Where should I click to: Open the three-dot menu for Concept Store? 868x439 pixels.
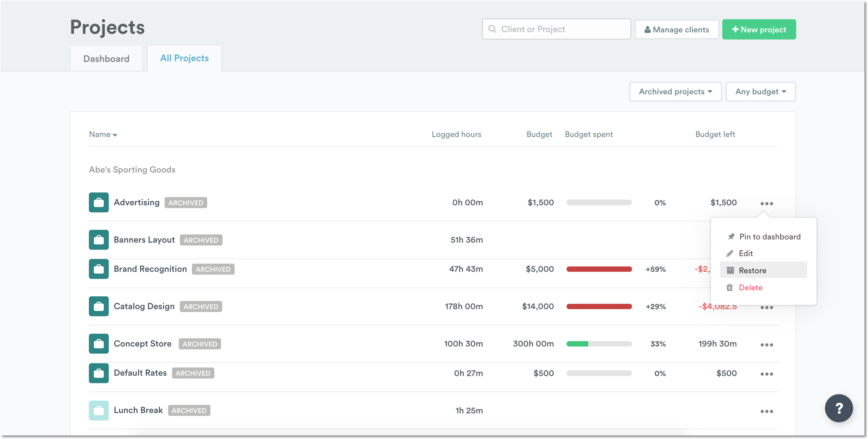[767, 344]
